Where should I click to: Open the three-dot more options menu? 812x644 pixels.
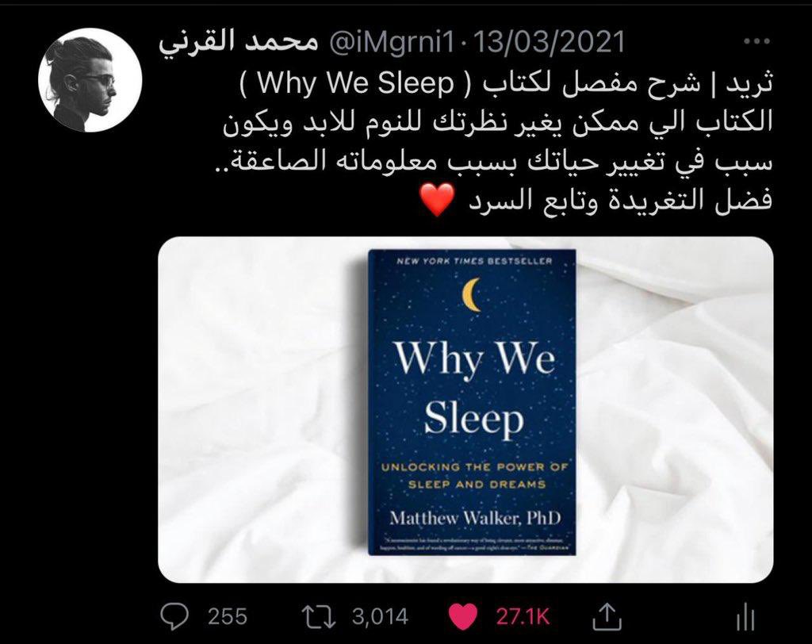pyautogui.click(x=756, y=41)
